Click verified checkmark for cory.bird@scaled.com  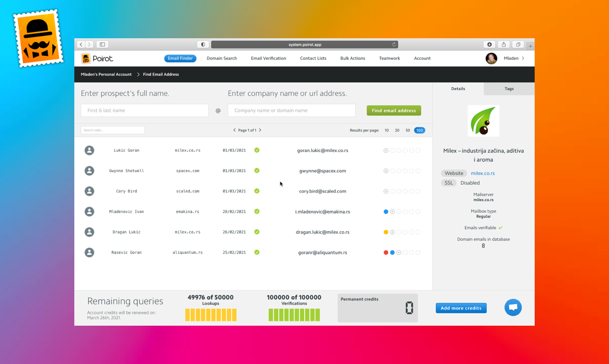257,191
